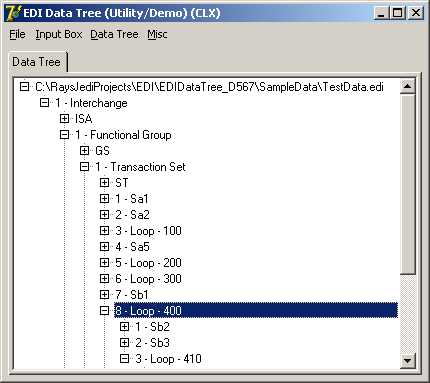
Task: Select the '1 - Functional Group' row
Action: click(123, 135)
